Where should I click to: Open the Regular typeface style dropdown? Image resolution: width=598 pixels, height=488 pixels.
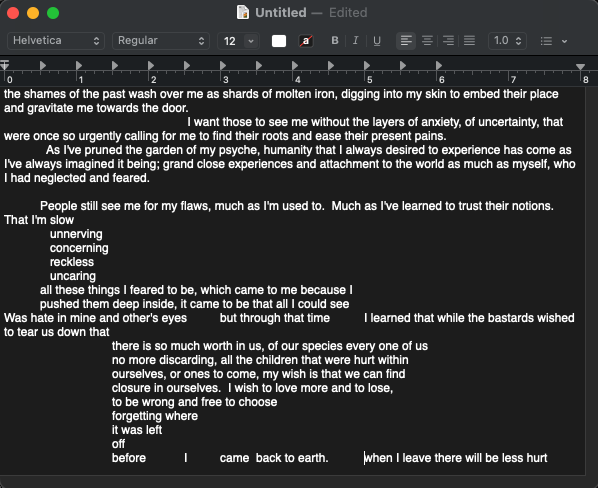pos(161,41)
